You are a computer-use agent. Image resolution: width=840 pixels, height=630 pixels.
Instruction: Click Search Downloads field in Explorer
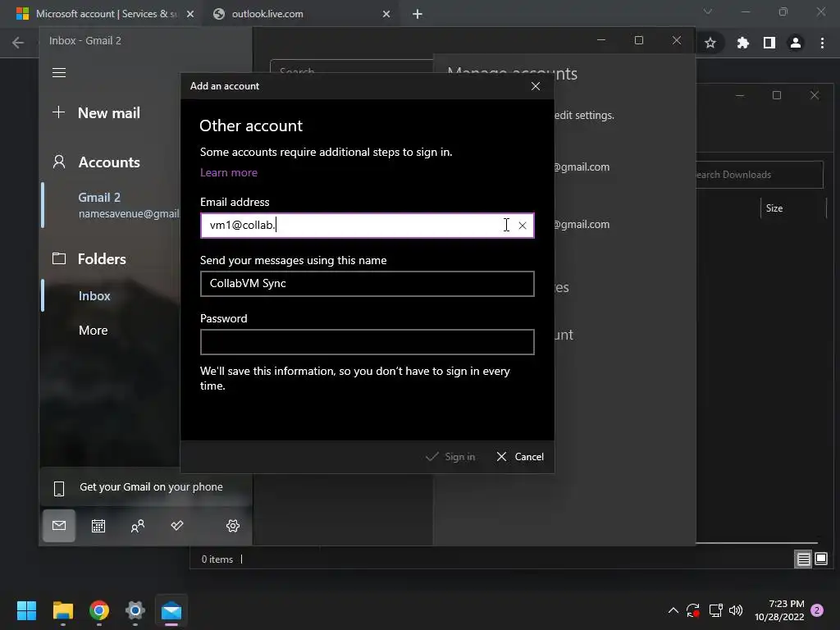point(760,175)
